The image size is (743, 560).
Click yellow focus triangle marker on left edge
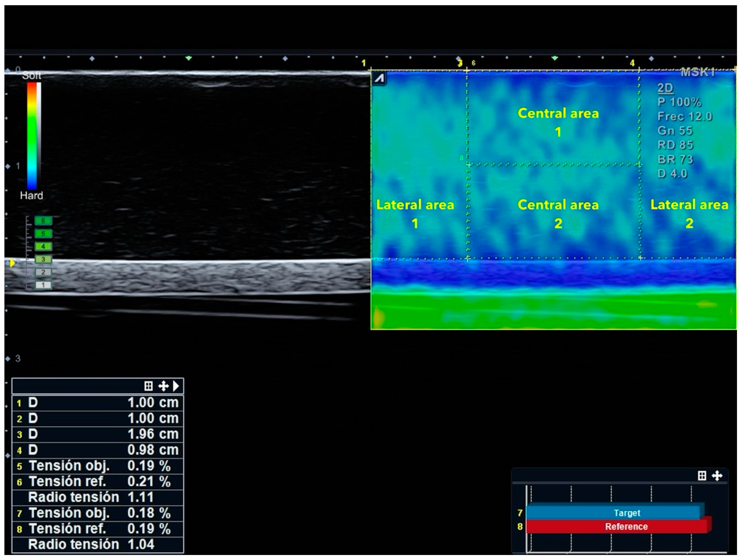pyautogui.click(x=12, y=263)
